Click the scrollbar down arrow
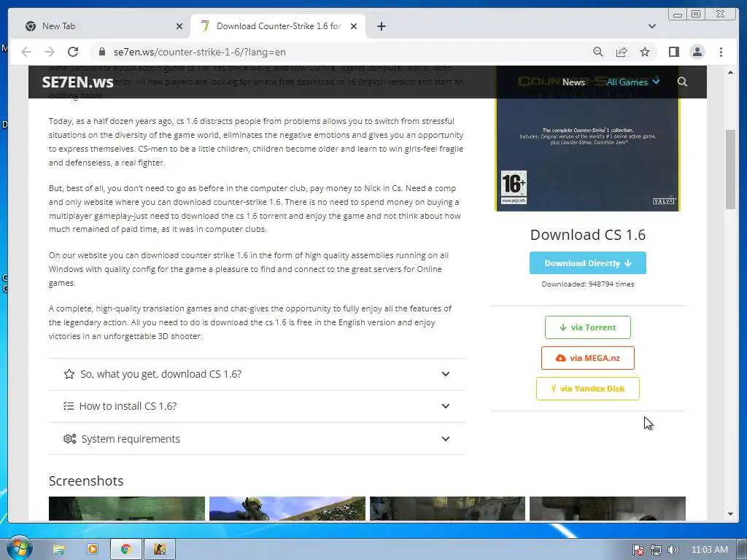Screen dimensions: 747x560 [x=730, y=514]
